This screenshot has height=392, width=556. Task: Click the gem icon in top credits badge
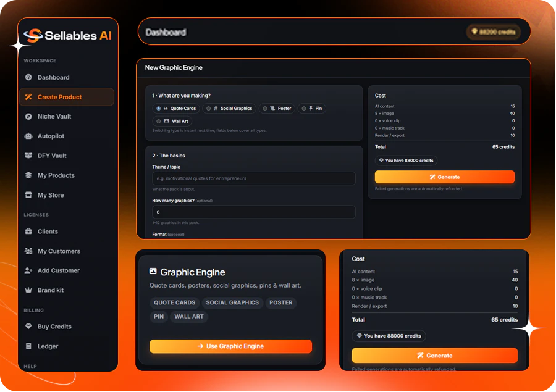click(x=474, y=31)
